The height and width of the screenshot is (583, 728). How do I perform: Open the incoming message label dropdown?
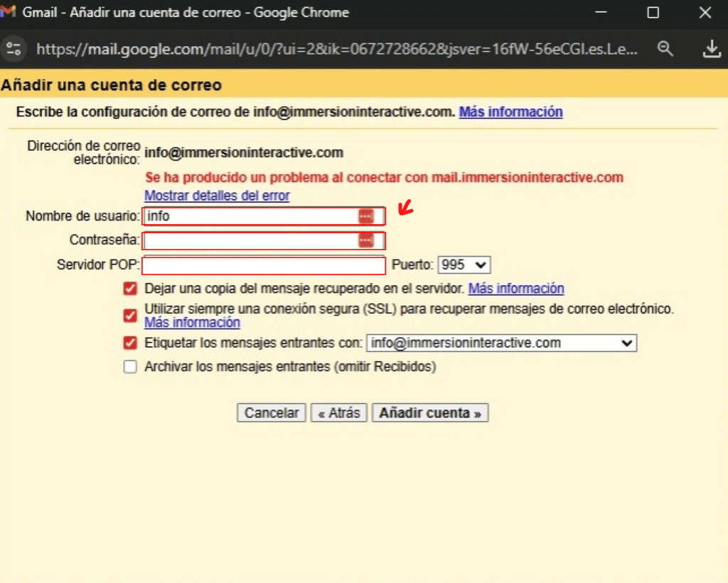point(501,343)
